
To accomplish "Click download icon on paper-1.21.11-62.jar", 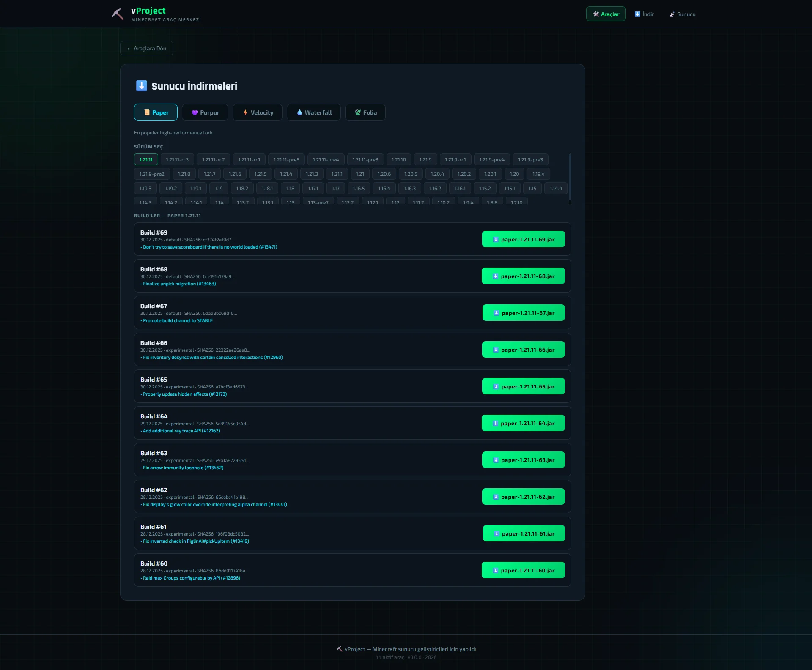I will coord(496,497).
